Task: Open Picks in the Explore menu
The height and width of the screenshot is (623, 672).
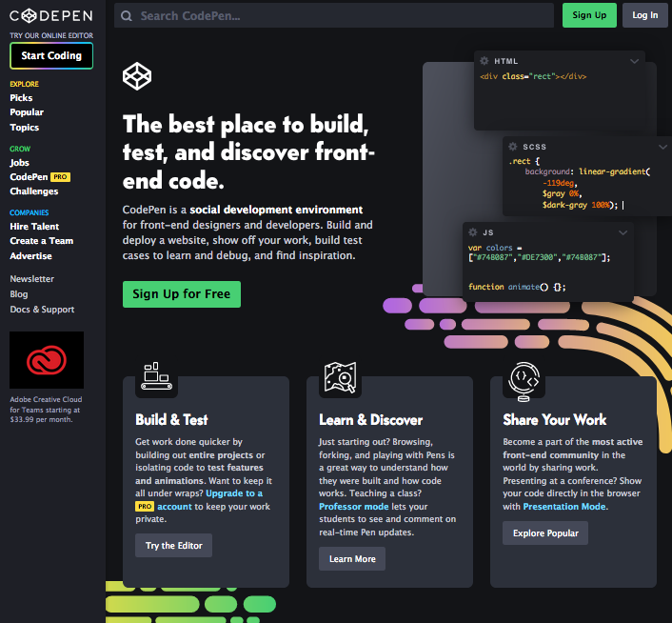Action: pos(21,98)
